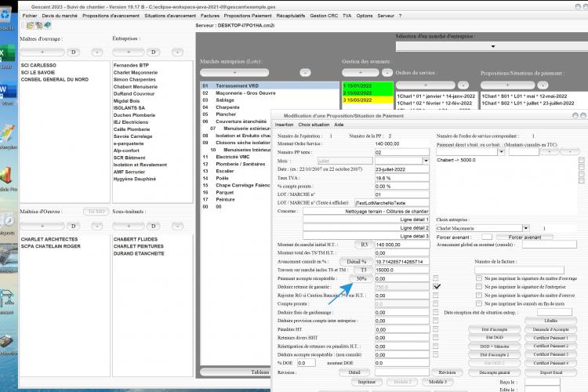This screenshot has height=392, width=588.
Task: Click the Numéro de la facture field
Action: click(x=519, y=270)
